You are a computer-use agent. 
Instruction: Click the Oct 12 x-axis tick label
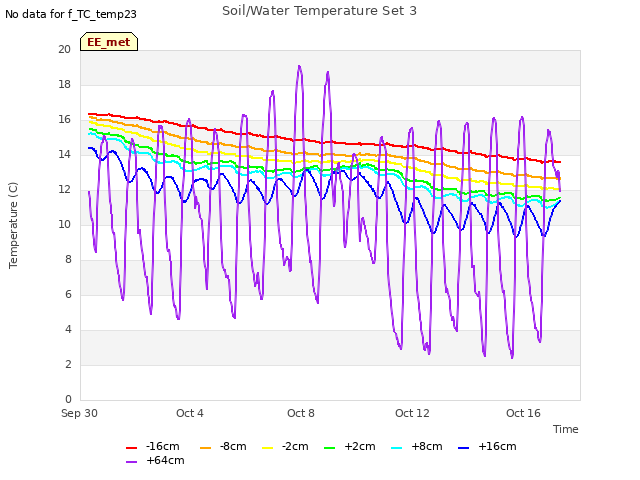pos(412,413)
